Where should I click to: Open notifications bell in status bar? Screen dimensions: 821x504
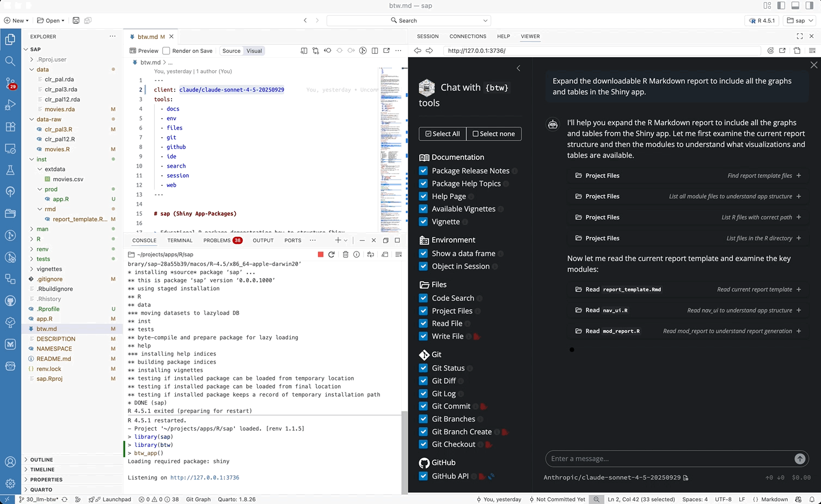[812, 499]
